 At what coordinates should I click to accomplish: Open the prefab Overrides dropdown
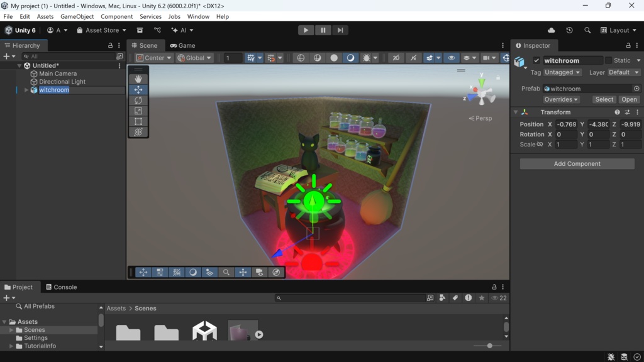(x=560, y=99)
